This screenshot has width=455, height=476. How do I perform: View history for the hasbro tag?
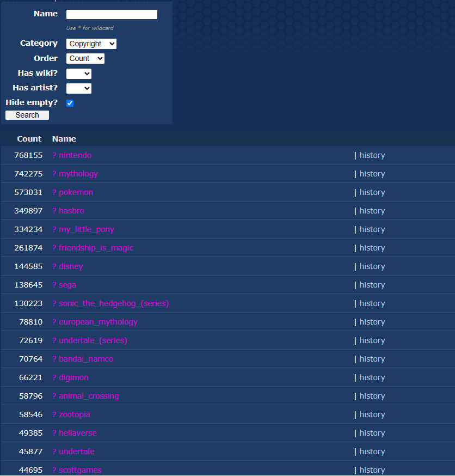[372, 211]
